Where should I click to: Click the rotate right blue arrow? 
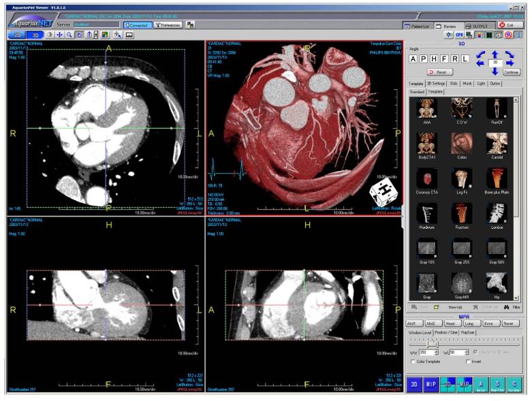tap(510, 61)
